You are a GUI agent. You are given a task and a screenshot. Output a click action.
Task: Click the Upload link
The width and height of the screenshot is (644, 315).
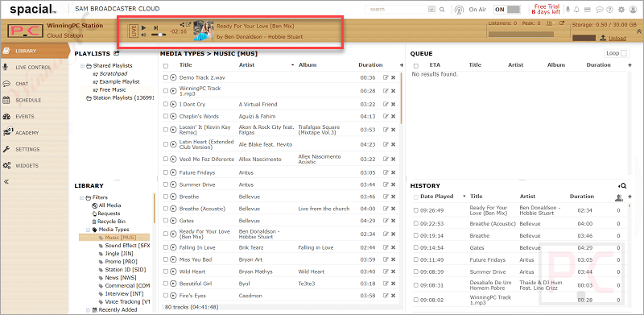[x=617, y=38]
